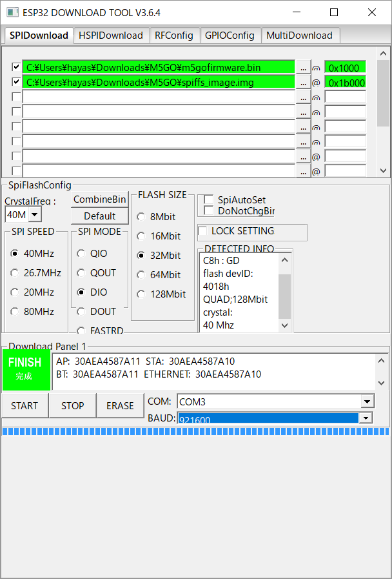Open the RFConfig tab
Image resolution: width=392 pixels, height=579 pixels.
(174, 36)
